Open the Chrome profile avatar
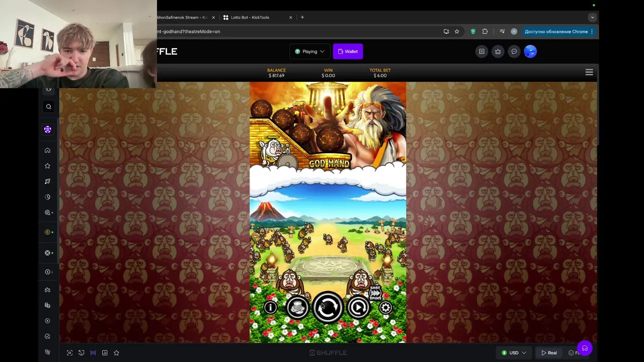 click(514, 31)
